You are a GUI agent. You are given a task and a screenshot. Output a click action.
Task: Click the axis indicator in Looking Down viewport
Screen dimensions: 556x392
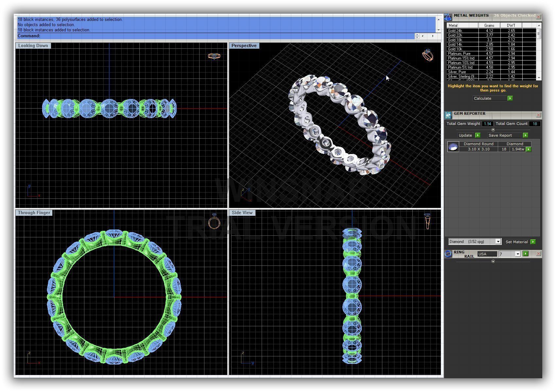coord(33,192)
